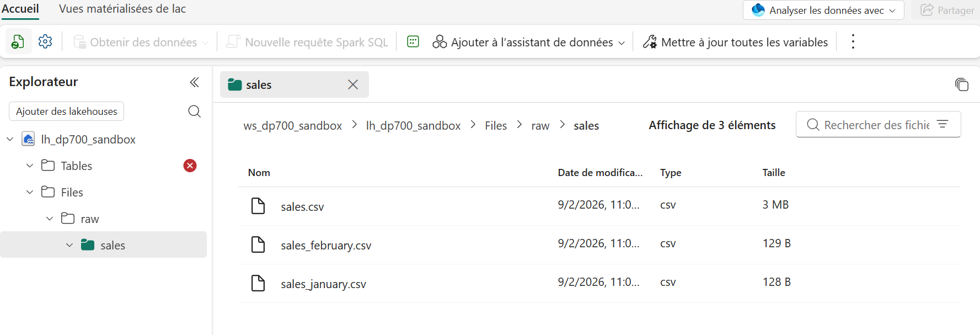
Task: Click the 3 MB size value
Action: point(775,205)
